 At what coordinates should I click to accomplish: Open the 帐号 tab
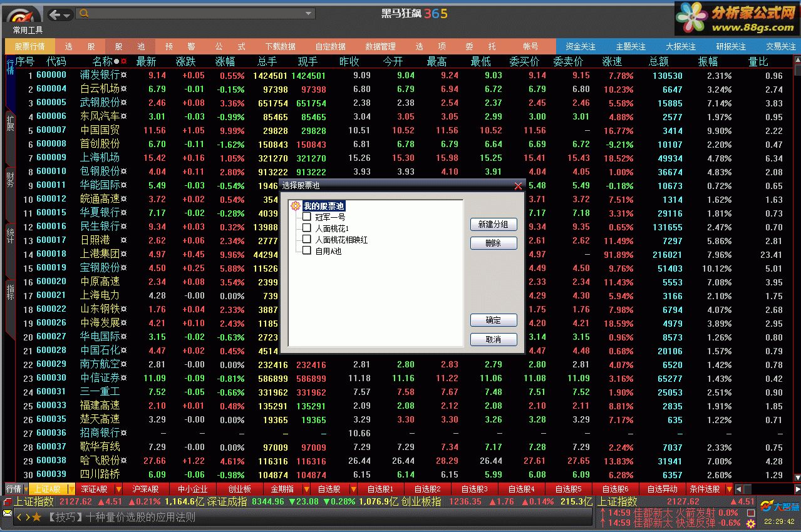pos(531,46)
